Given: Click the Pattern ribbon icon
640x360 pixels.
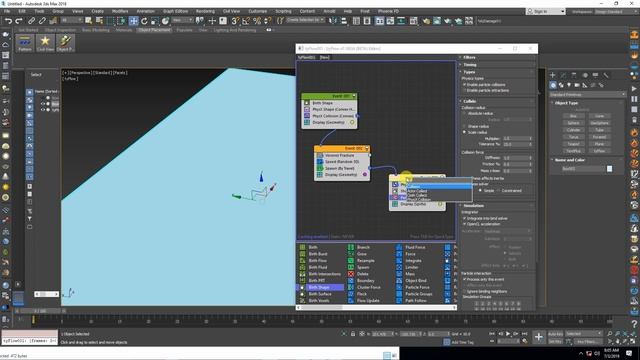Looking at the screenshot, I should click(24, 43).
